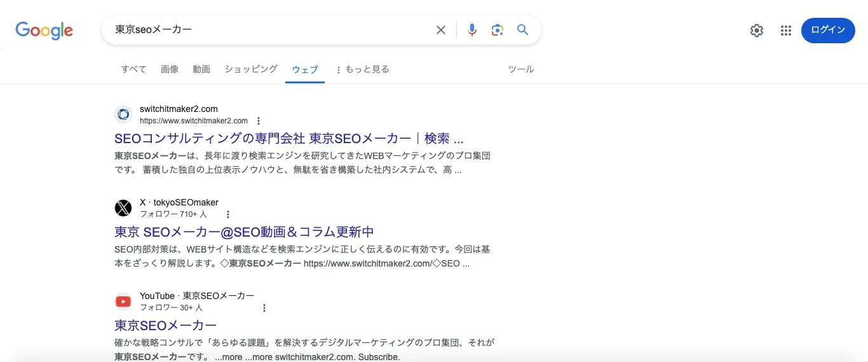Switch to the ショッピング tab
The image size is (868, 362).
251,69
